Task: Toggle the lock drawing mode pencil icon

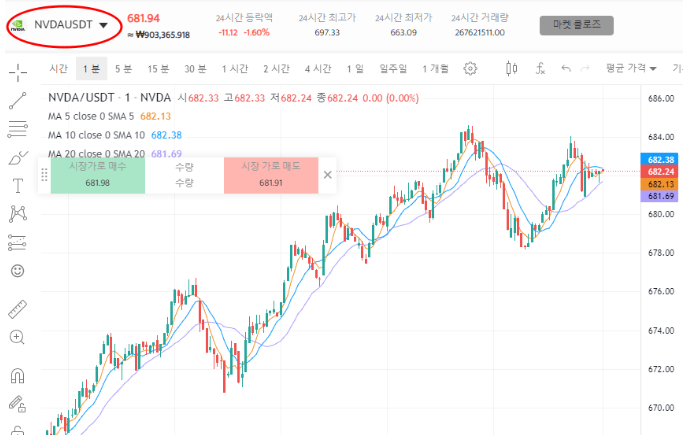Action: [x=18, y=404]
